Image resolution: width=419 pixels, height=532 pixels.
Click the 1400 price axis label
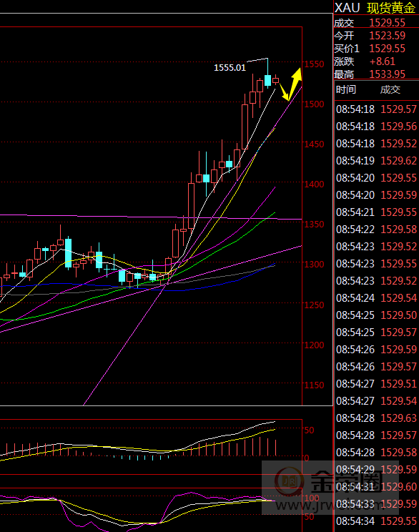pyautogui.click(x=314, y=184)
